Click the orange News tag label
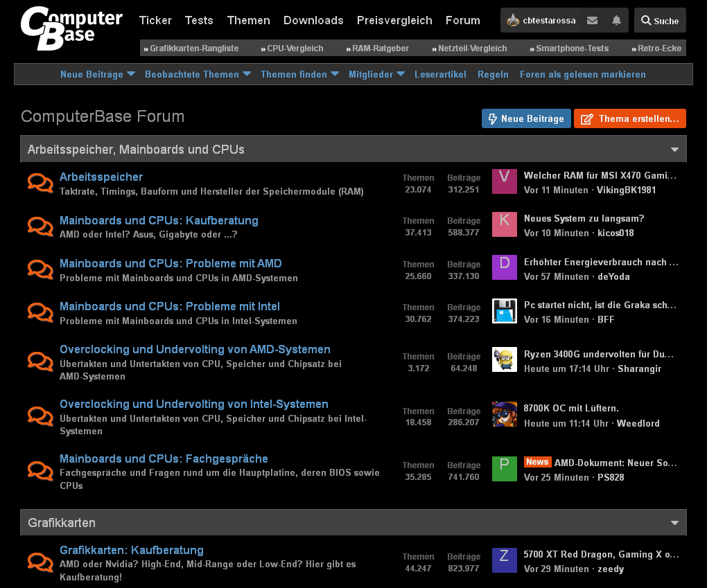Screen dimensions: 707x588 click(x=537, y=462)
